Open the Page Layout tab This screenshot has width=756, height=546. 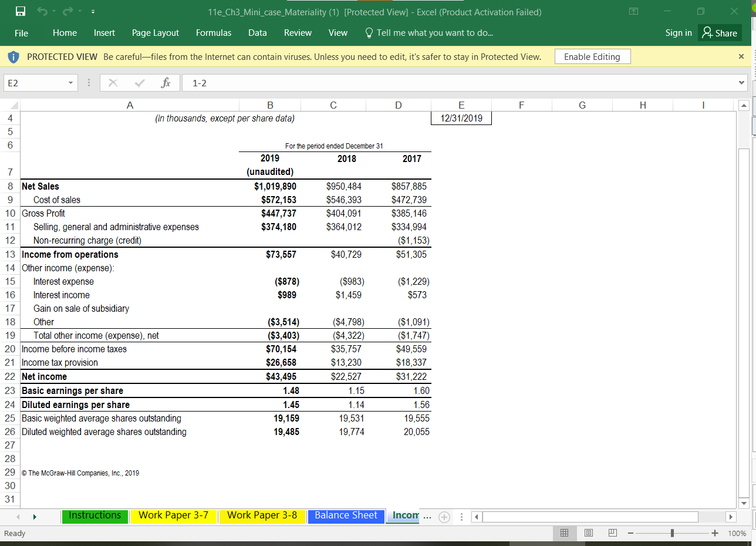tap(156, 33)
